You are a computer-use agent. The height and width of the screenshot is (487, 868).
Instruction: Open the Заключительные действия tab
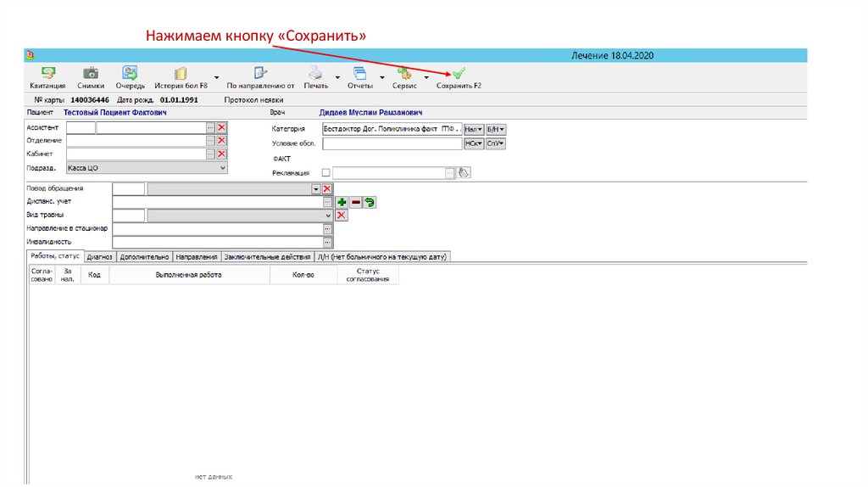[x=267, y=256]
